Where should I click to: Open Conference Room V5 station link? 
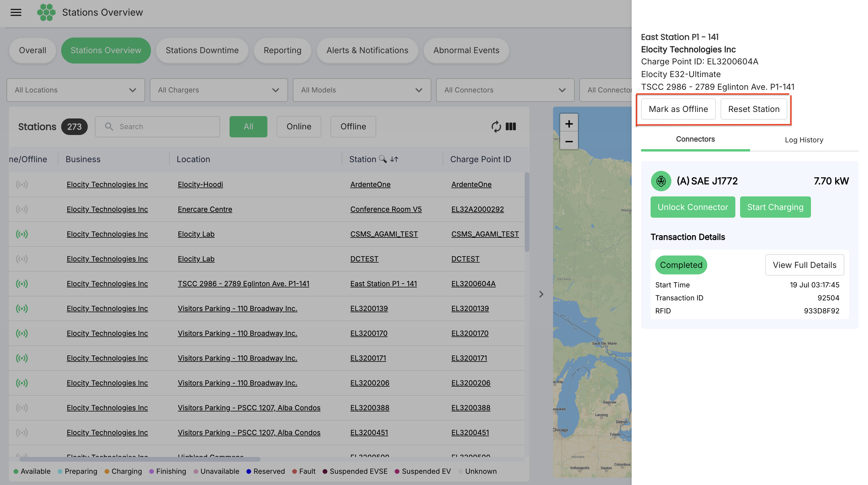point(386,209)
